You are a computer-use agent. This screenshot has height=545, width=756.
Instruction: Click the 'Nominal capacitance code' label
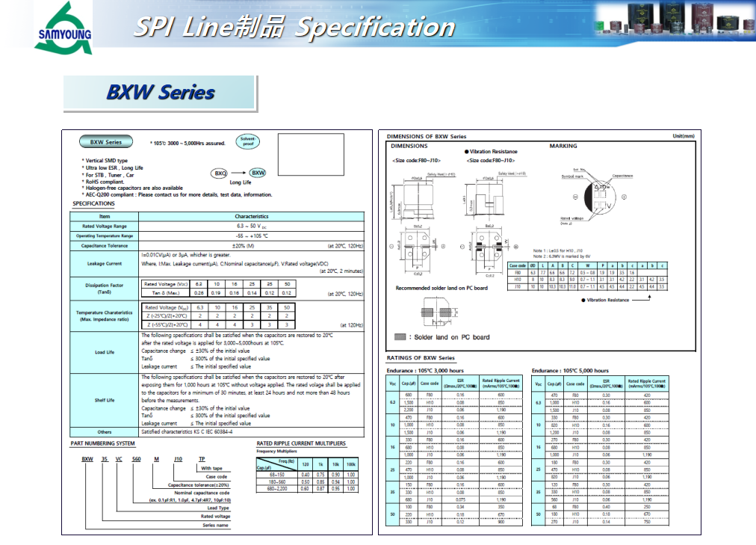[x=202, y=493]
